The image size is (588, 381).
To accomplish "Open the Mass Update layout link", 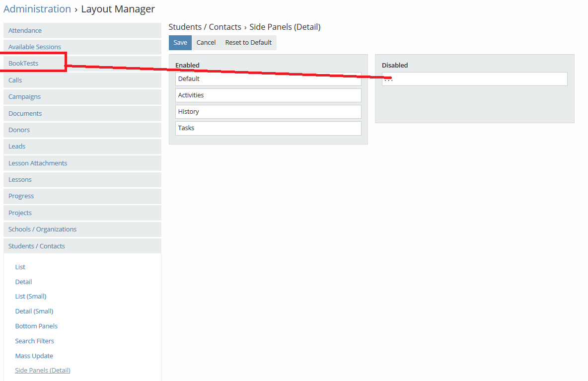I will coord(34,356).
